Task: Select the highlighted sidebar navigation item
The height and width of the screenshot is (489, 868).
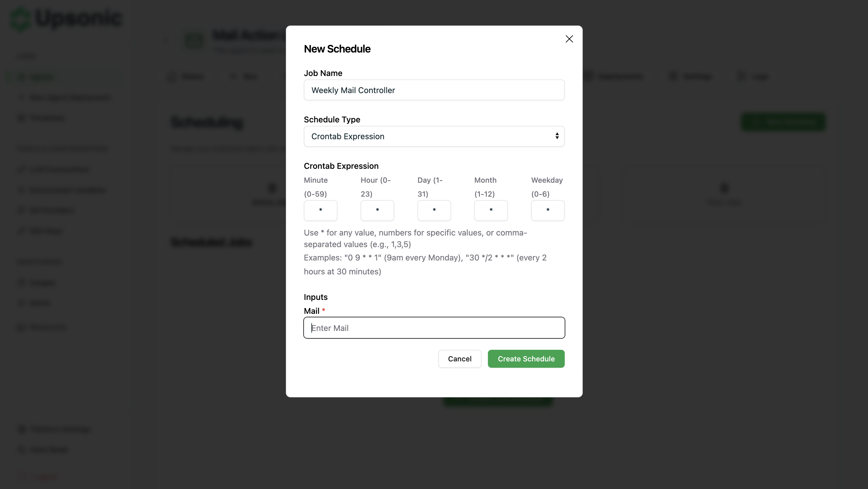Action: [x=64, y=77]
